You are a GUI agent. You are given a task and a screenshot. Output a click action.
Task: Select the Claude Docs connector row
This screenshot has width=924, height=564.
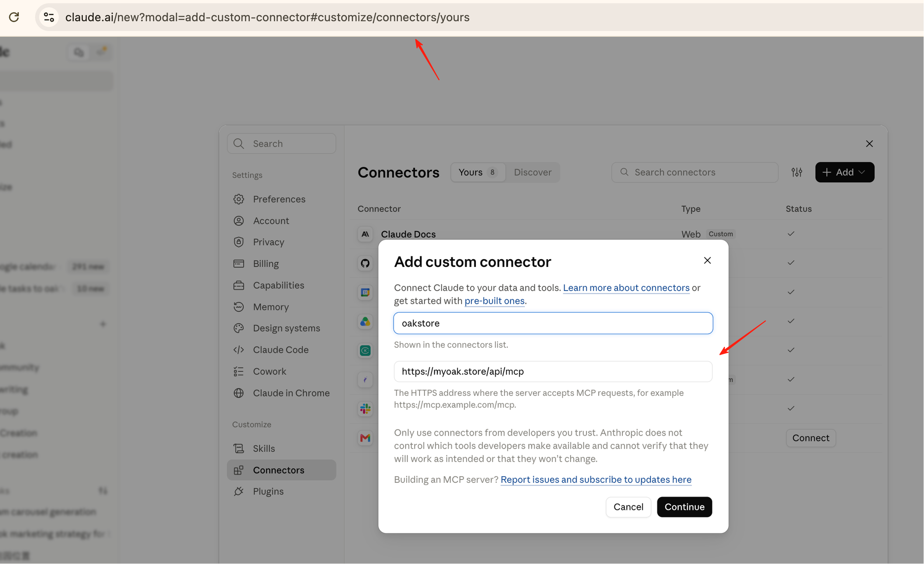click(616, 234)
